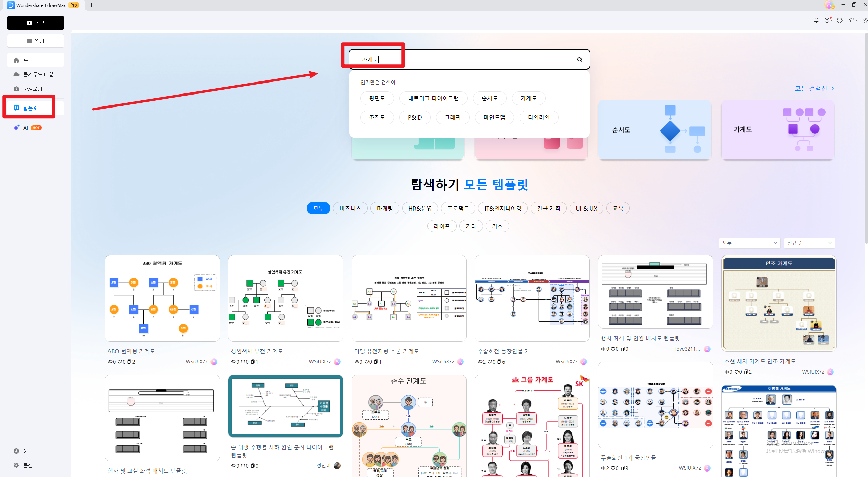The image size is (868, 477).
Task: Open the help question-mark menu
Action: click(x=827, y=20)
